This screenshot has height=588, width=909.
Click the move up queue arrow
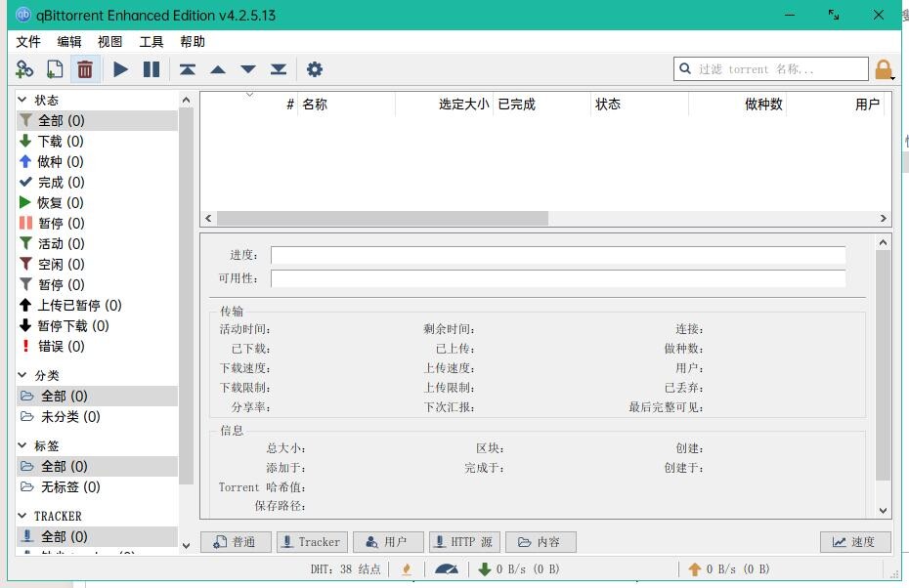[218, 70]
